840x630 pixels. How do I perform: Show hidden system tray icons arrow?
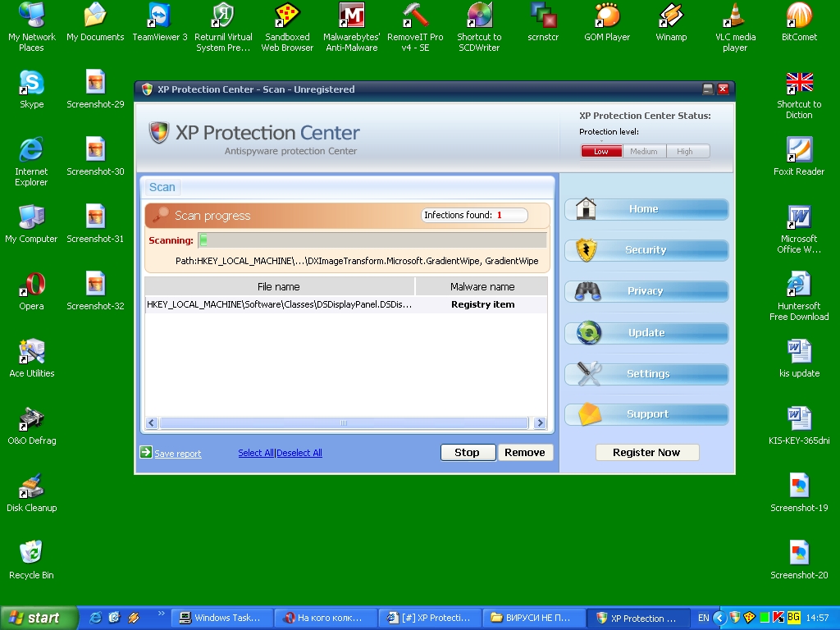click(719, 619)
